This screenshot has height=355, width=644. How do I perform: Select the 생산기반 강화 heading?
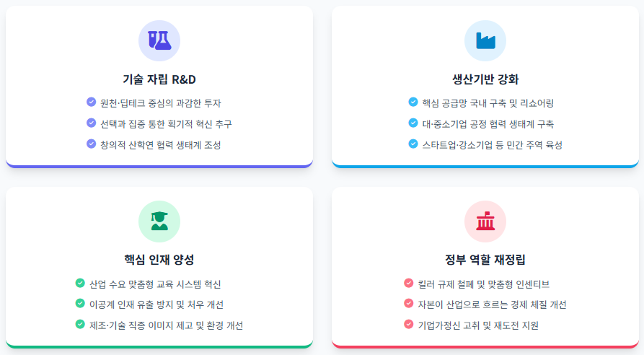tap(485, 79)
